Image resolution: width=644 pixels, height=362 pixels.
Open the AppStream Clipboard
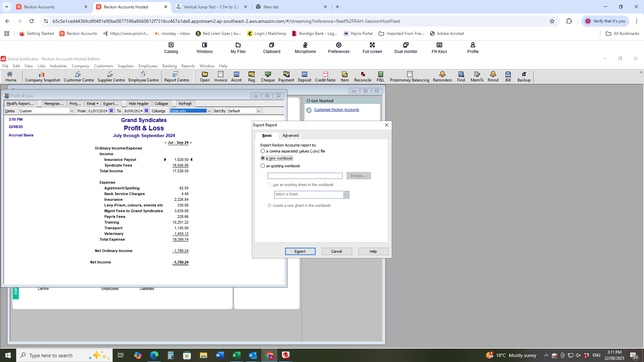pos(271,48)
